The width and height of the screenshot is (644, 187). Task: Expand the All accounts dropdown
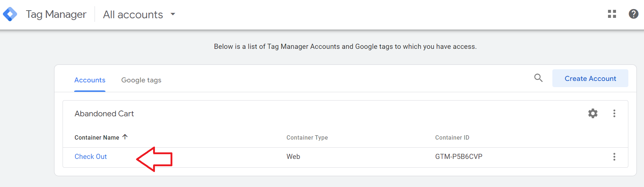coord(139,14)
